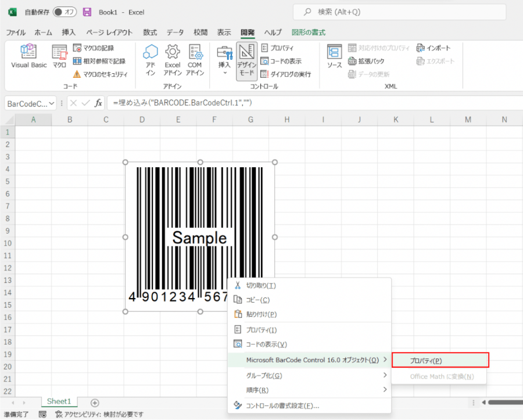The height and width of the screenshot is (420, 523).
Task: Open the Macros dialog icon
Action: coord(59,56)
